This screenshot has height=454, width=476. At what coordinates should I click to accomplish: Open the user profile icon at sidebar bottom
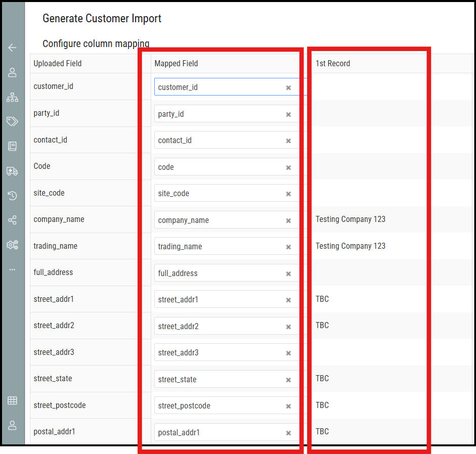pyautogui.click(x=12, y=425)
